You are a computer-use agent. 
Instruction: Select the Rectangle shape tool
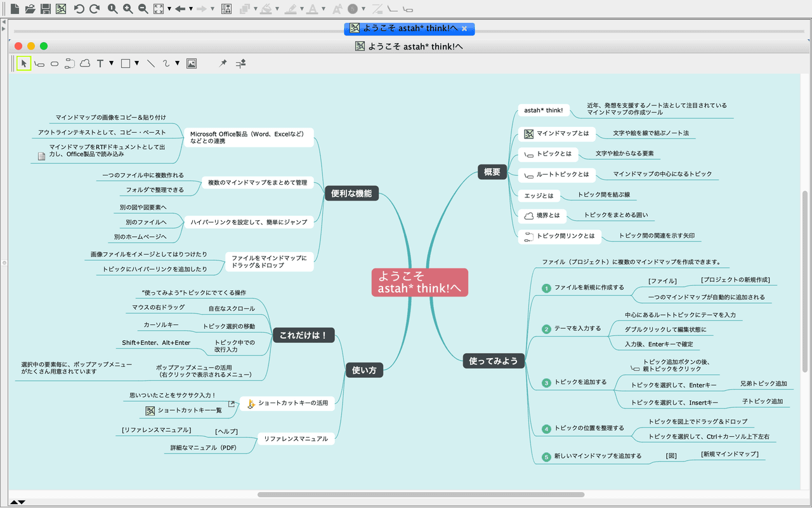[x=126, y=63]
